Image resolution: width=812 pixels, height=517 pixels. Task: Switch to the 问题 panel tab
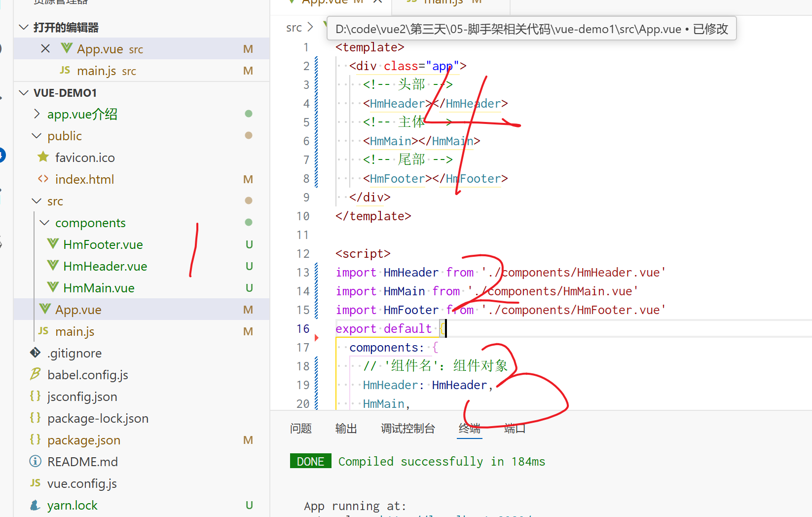301,428
